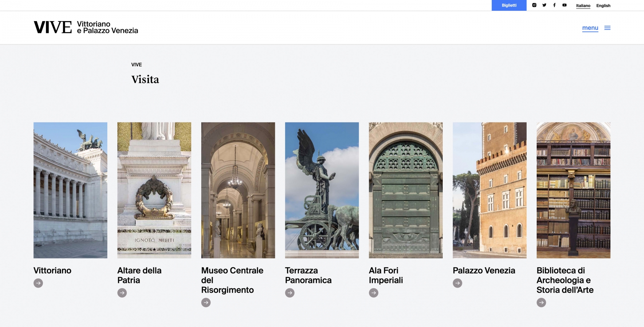
Task: Click arrow icon under Altare della Patria
Action: click(x=122, y=293)
